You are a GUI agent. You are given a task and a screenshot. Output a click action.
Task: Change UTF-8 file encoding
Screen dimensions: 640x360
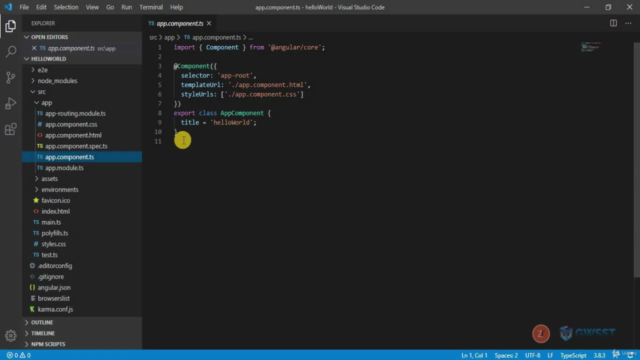(x=532, y=355)
